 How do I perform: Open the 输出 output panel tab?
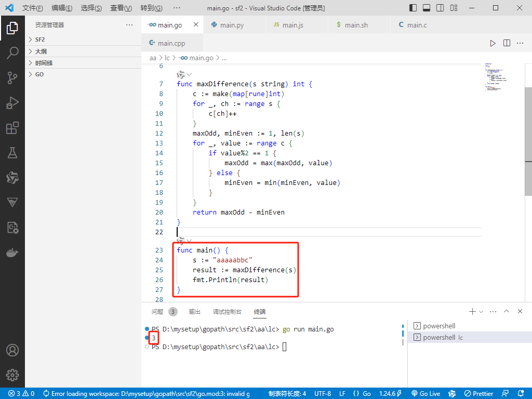point(195,312)
